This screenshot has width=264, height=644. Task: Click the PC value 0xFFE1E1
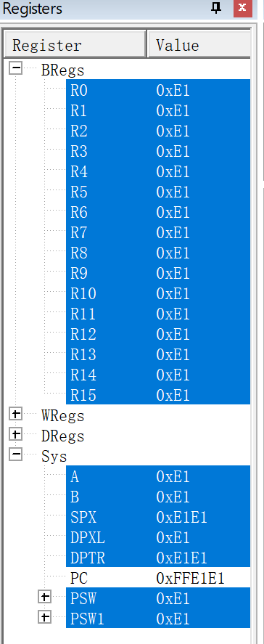point(190,578)
